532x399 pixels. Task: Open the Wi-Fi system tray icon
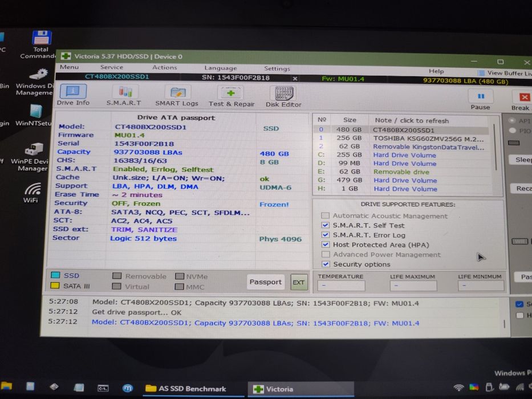(458, 387)
